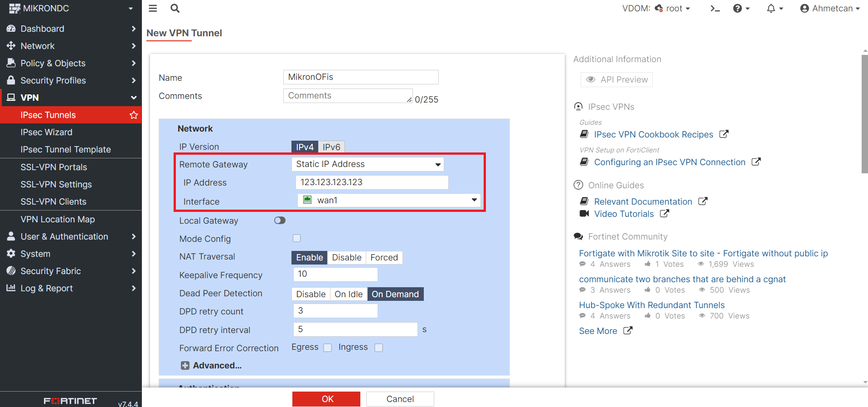Open the notifications bell
This screenshot has height=407, width=868.
[775, 8]
